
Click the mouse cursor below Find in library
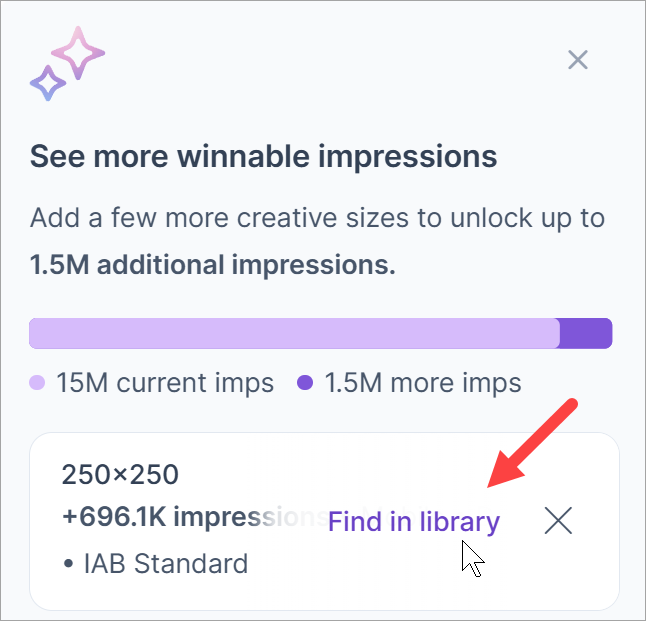(471, 558)
